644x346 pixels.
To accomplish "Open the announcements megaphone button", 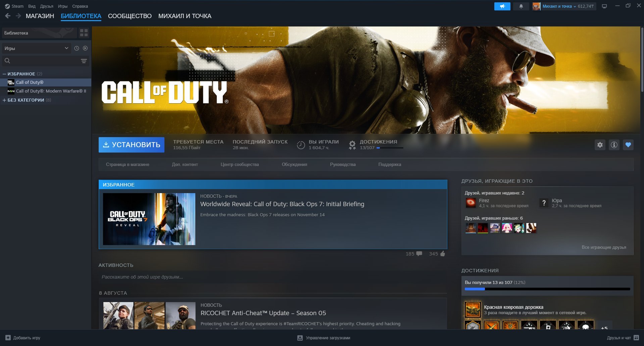I will click(x=502, y=6).
